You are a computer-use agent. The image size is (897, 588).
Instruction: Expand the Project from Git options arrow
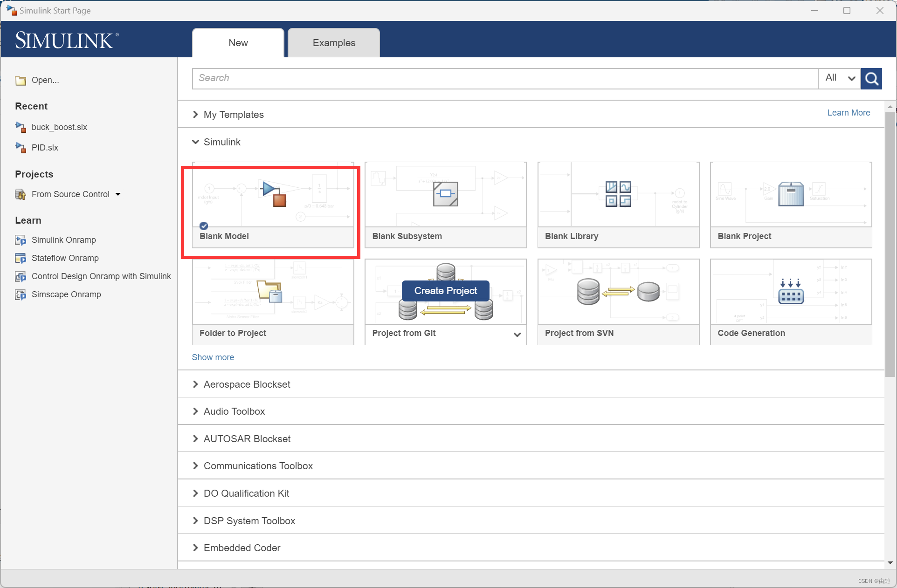coord(517,334)
